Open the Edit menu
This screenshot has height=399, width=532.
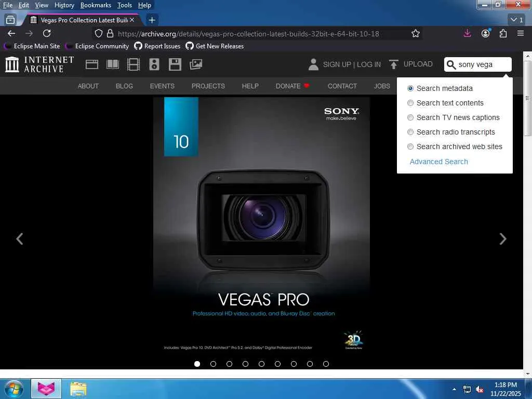[x=24, y=5]
